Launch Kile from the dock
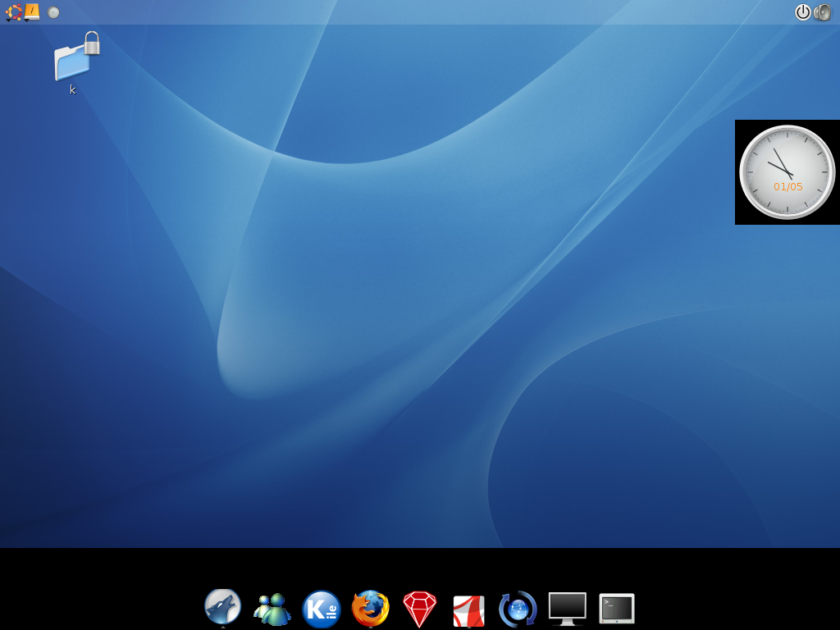Image resolution: width=840 pixels, height=630 pixels. (321, 609)
